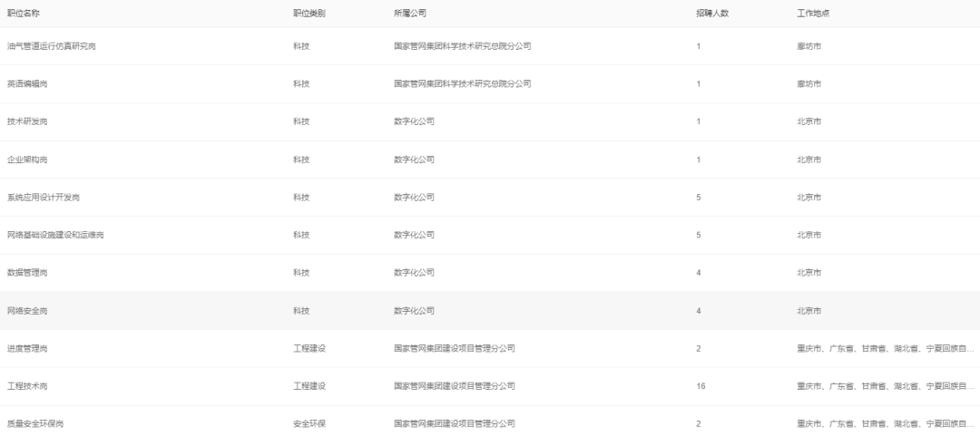
Task: Select the 数据管理岗 job title
Action: click(27, 273)
